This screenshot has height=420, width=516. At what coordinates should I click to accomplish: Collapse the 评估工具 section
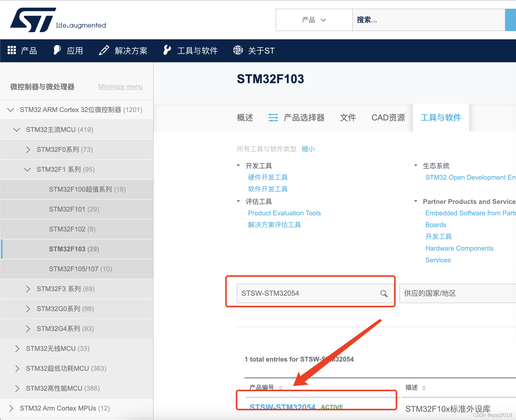point(239,201)
